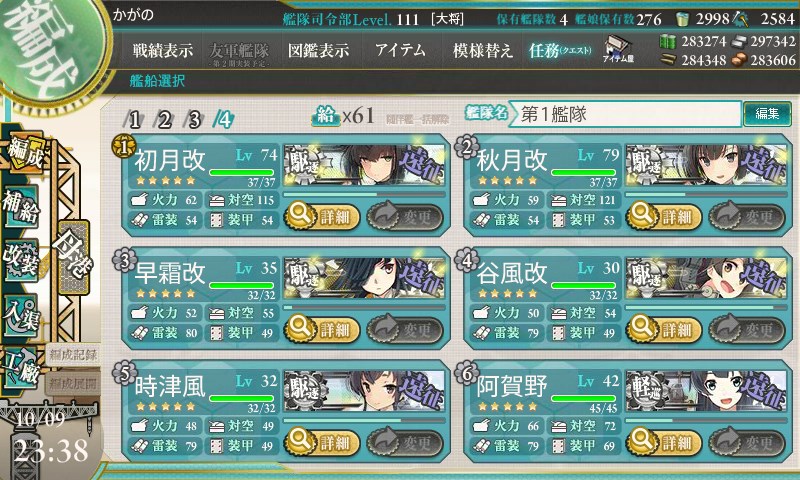
Task: Open the 図鑑表示 encyclopedia menu
Action: [x=318, y=50]
